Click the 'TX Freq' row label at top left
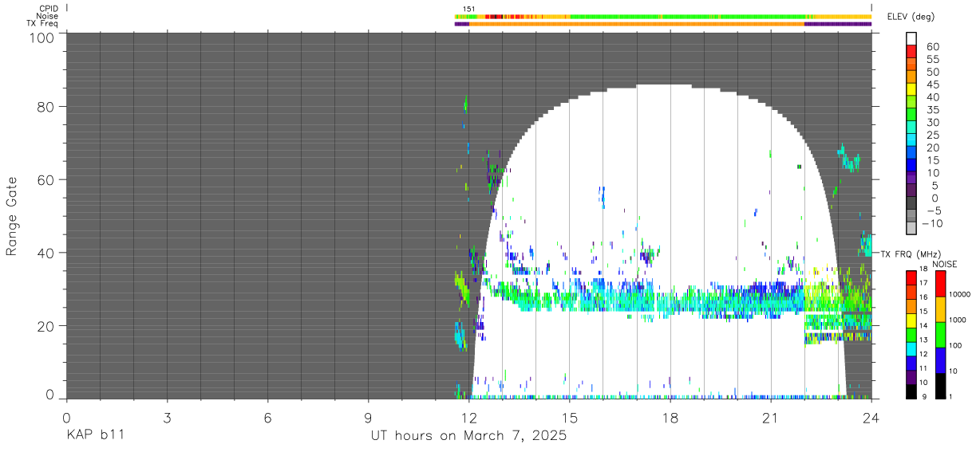Viewport: 980px width, 452px height. (x=42, y=23)
